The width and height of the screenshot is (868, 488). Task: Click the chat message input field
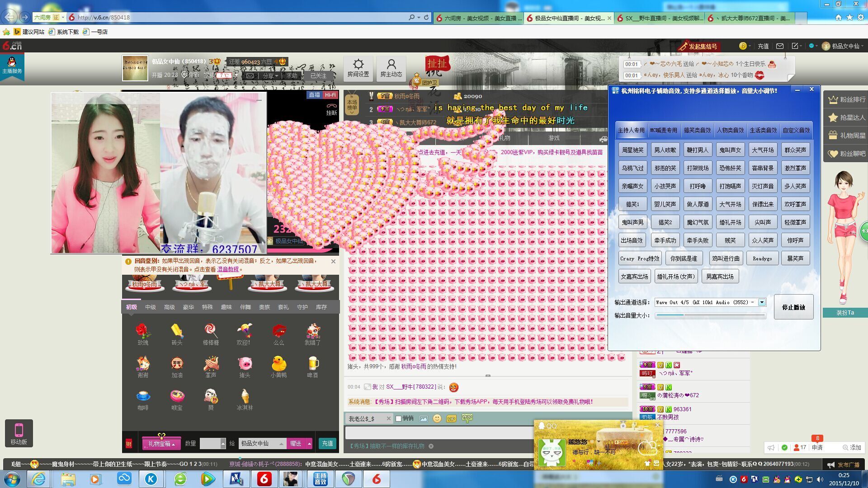click(439, 432)
